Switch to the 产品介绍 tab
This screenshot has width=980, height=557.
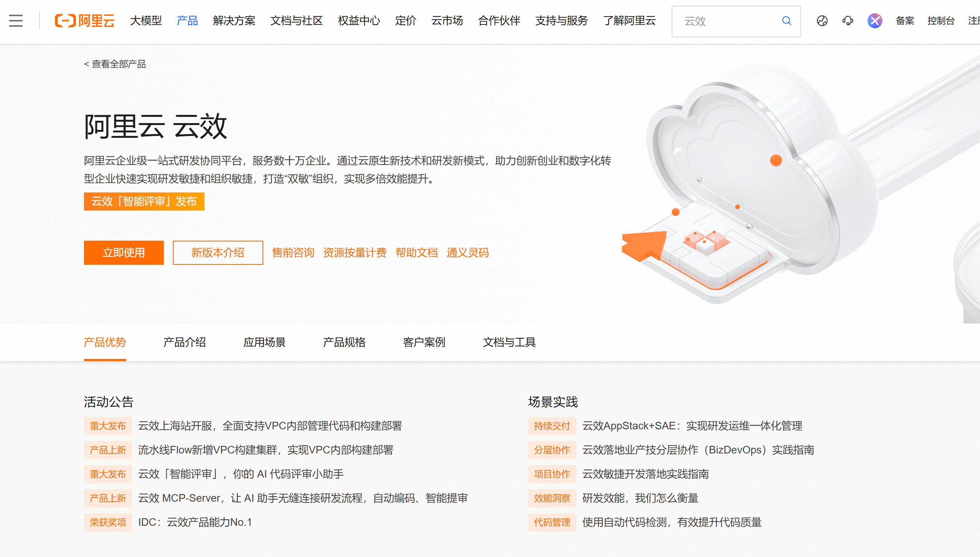(x=184, y=342)
